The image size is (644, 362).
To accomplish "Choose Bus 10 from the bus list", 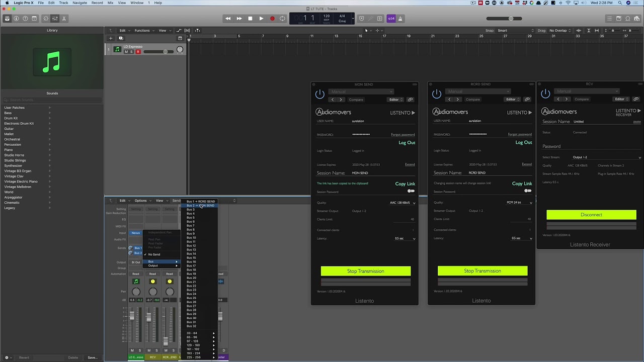I will tap(200, 238).
